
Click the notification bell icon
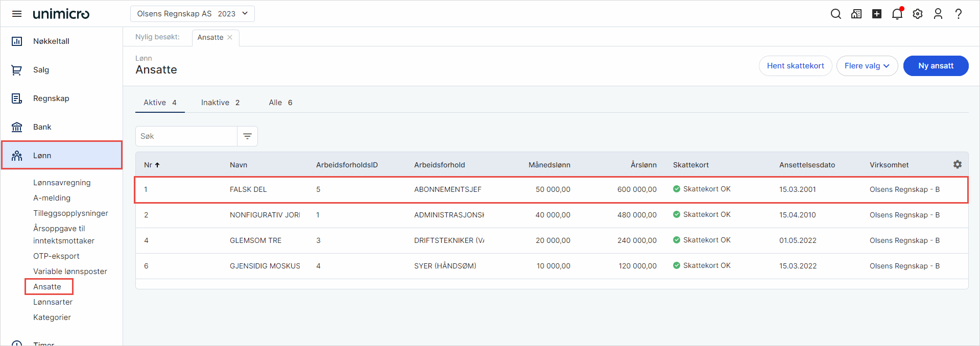point(897,14)
